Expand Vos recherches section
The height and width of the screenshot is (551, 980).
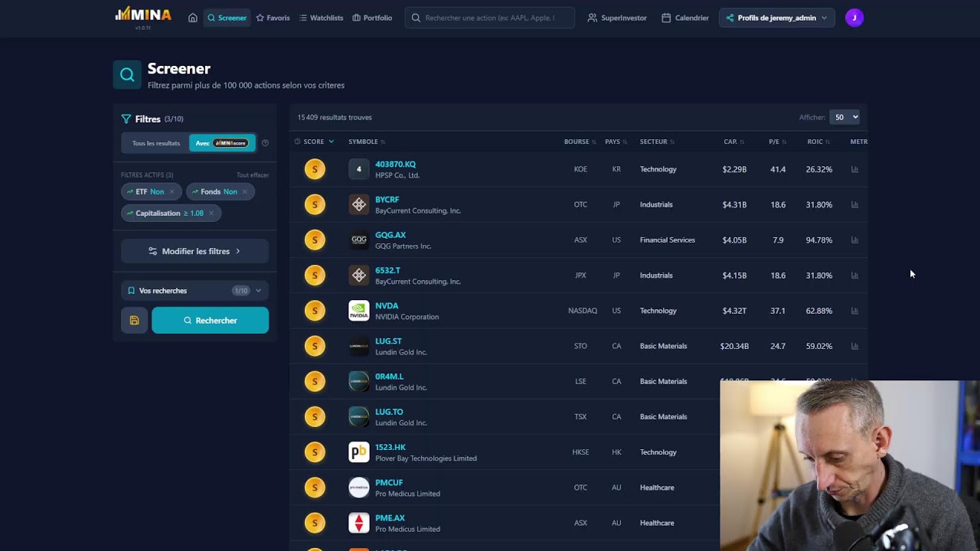click(195, 291)
